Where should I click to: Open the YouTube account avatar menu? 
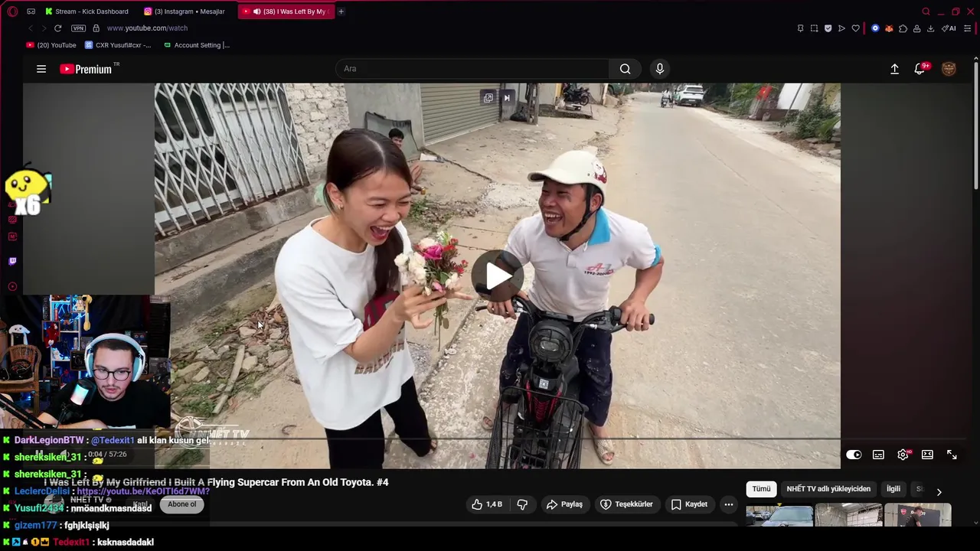click(949, 69)
